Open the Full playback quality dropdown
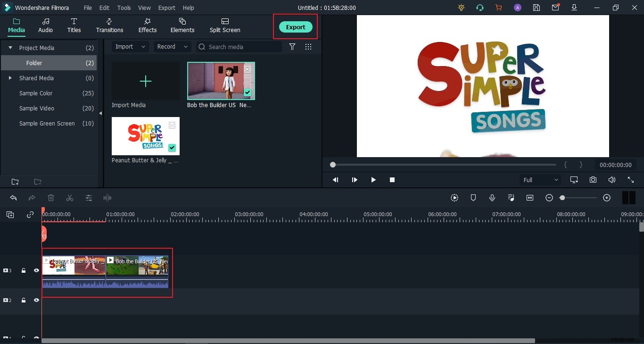This screenshot has height=344, width=644. pyautogui.click(x=540, y=180)
